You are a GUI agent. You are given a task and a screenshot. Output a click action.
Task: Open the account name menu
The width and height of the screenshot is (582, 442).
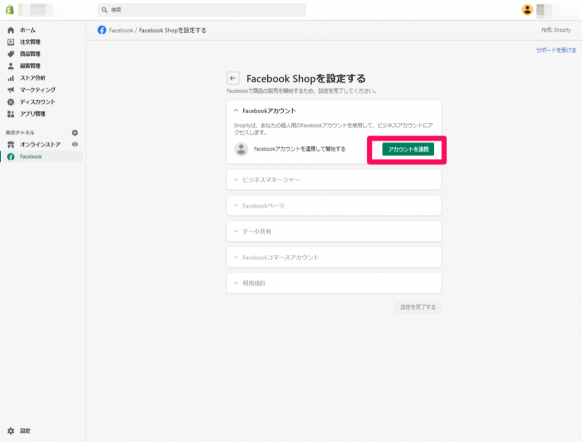click(556, 10)
